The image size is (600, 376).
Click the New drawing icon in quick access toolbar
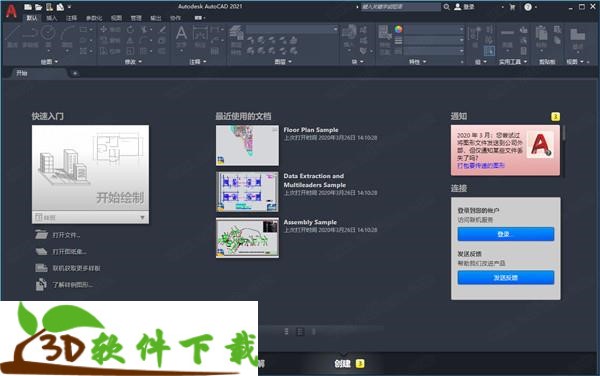(x=28, y=7)
